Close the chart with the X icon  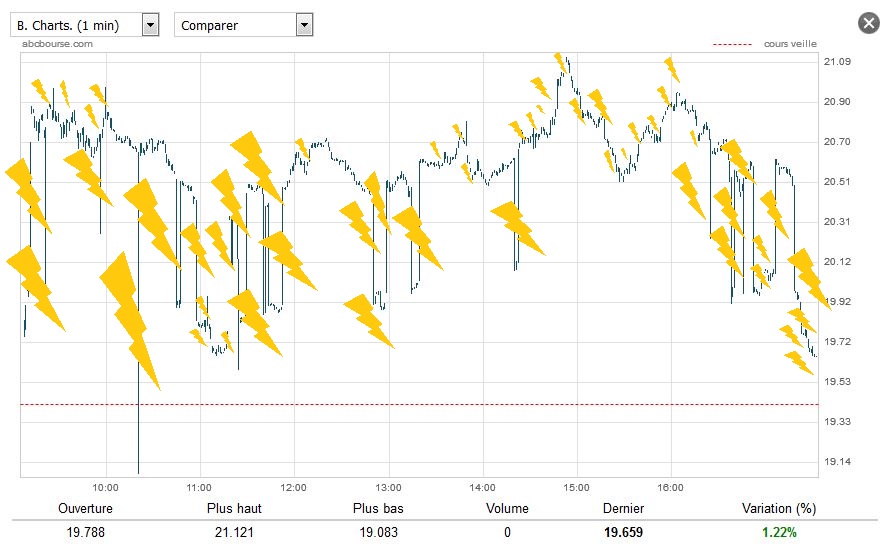tap(868, 23)
